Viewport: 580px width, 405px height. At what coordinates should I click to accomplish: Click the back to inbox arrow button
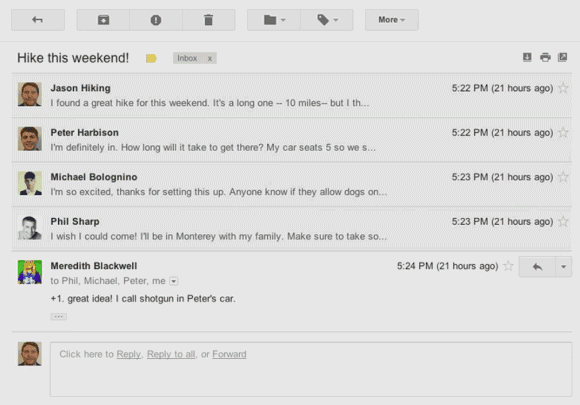click(x=38, y=20)
